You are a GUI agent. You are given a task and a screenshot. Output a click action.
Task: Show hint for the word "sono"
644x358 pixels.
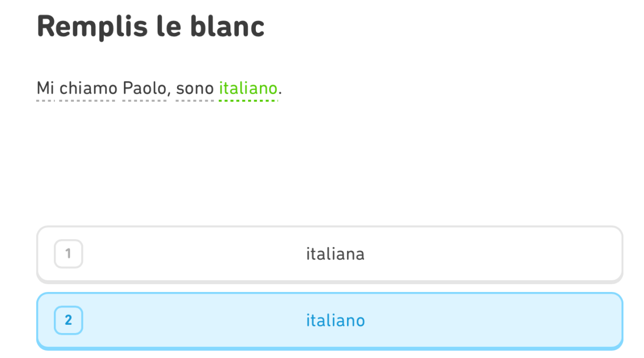click(x=195, y=88)
